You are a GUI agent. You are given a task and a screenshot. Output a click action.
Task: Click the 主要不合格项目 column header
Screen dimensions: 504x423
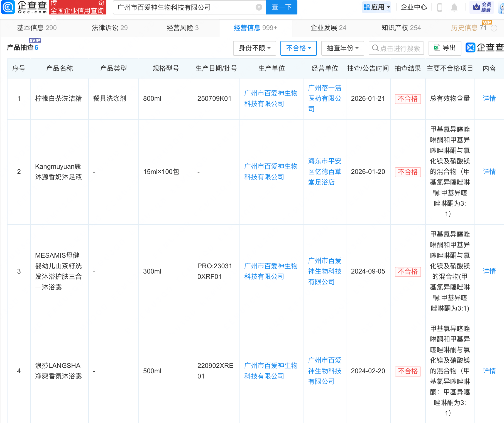450,68
